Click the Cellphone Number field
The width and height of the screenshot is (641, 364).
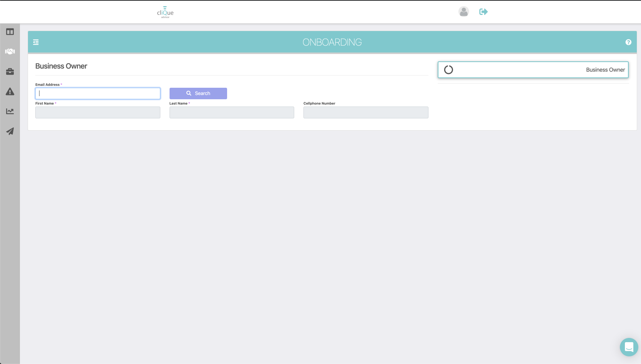point(366,112)
